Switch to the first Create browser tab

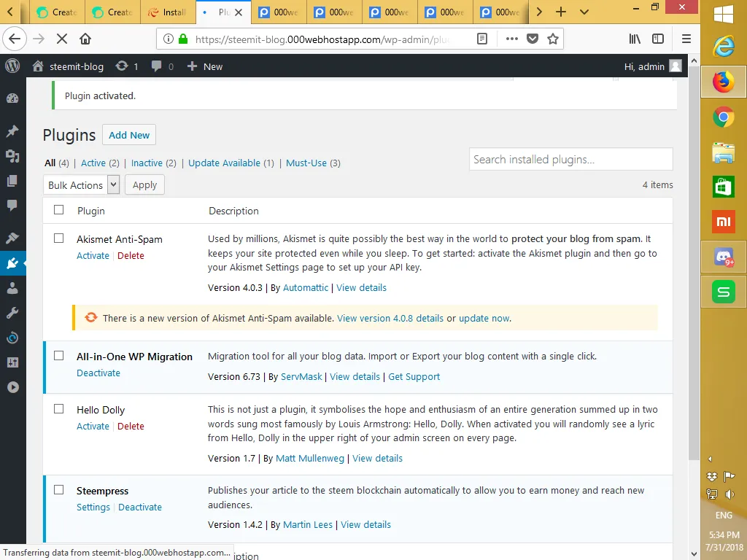pyautogui.click(x=57, y=12)
